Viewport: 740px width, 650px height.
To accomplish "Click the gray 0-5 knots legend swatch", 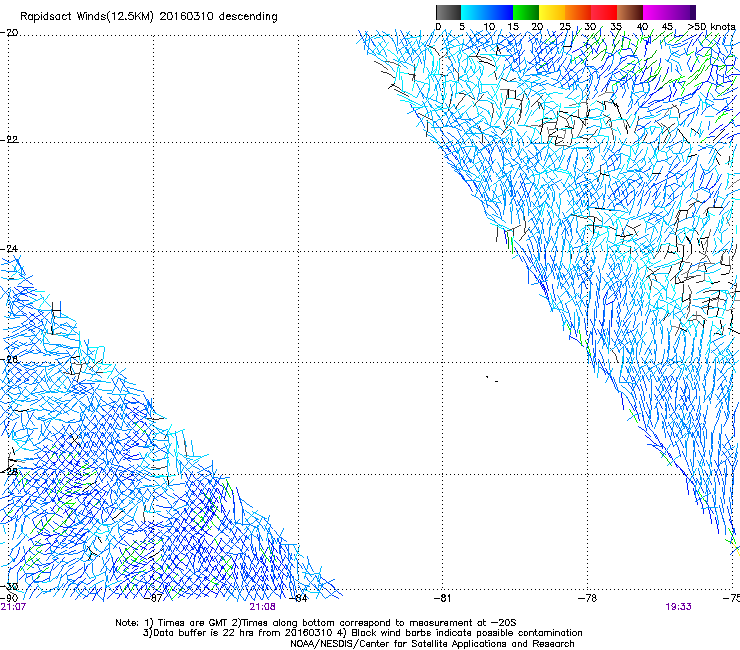I will pos(448,12).
